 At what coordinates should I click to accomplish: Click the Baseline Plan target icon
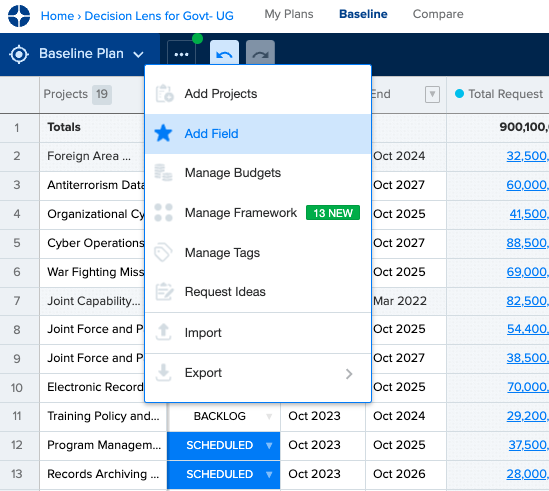click(19, 54)
